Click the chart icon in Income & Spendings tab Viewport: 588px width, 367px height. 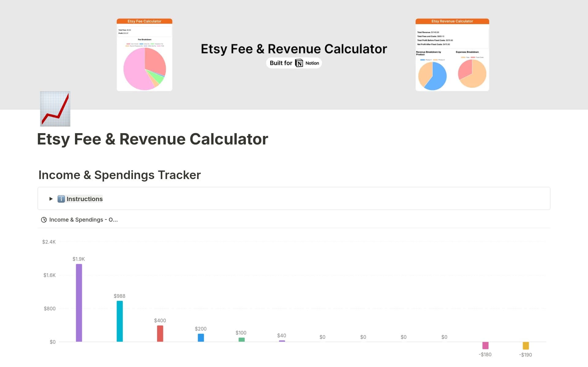44,220
